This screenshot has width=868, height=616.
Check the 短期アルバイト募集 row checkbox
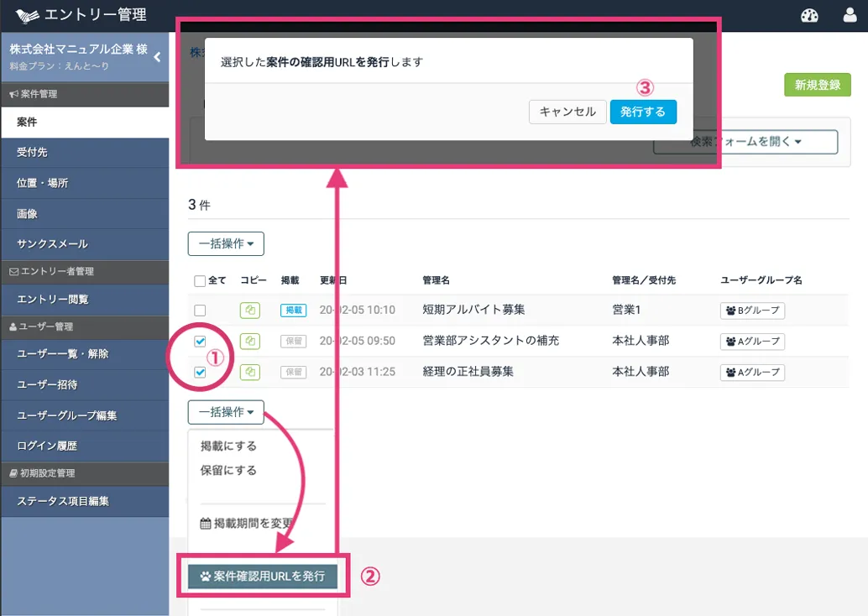200,311
